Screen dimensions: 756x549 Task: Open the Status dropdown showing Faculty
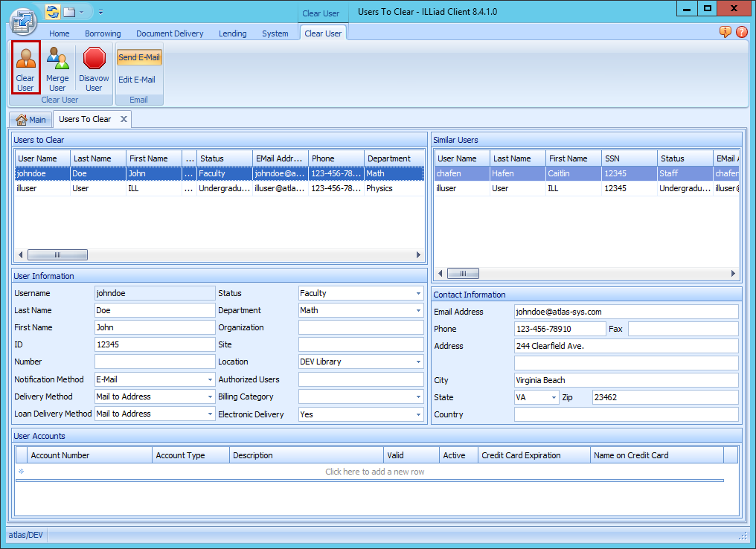coord(418,294)
